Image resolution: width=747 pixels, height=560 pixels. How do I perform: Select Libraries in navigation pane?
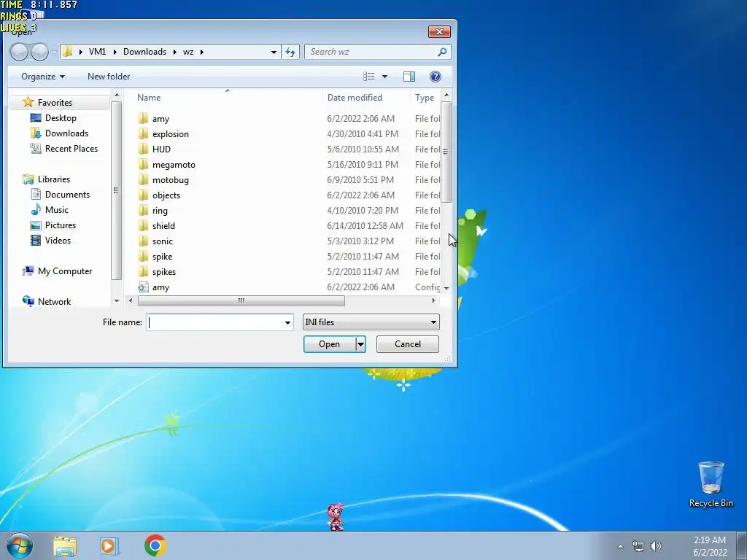tap(53, 179)
